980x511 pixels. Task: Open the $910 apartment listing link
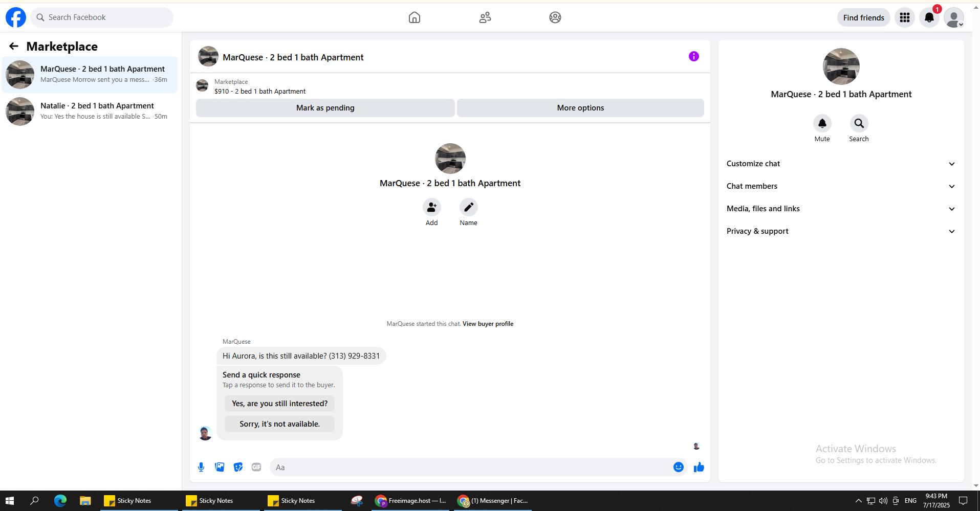[260, 92]
